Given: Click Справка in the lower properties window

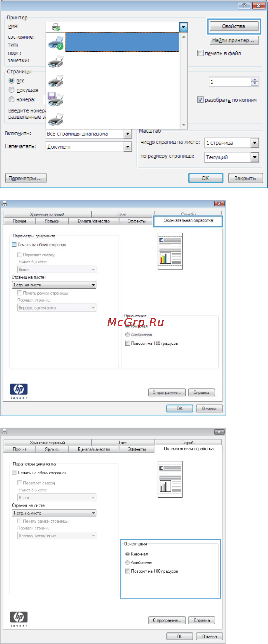Looking at the screenshot, I should click(x=202, y=620).
